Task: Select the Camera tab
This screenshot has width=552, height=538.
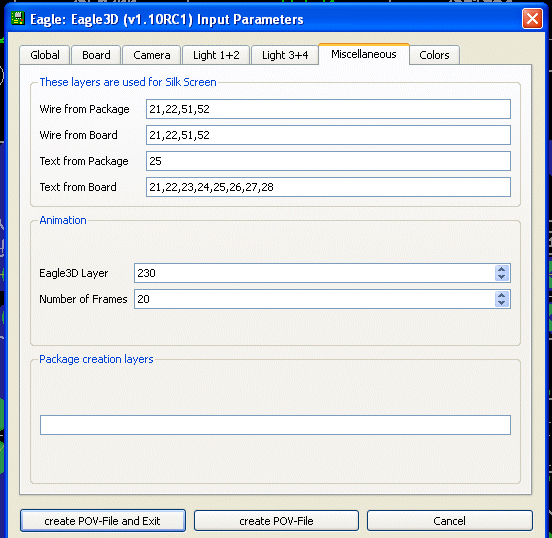Action: (152, 55)
